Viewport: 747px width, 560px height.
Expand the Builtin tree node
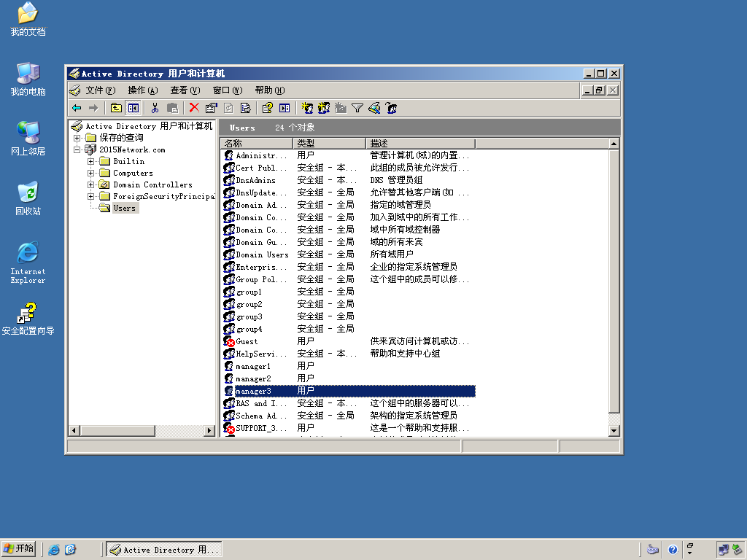click(90, 161)
